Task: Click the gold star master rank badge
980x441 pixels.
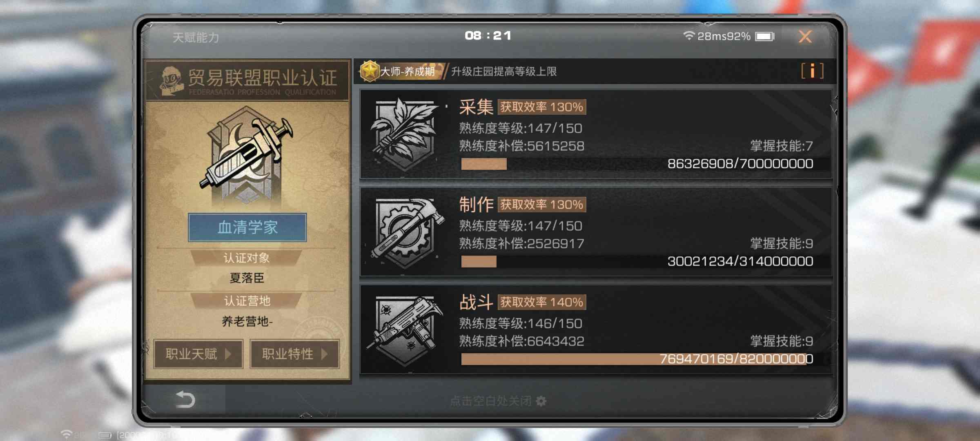Action: coord(370,71)
